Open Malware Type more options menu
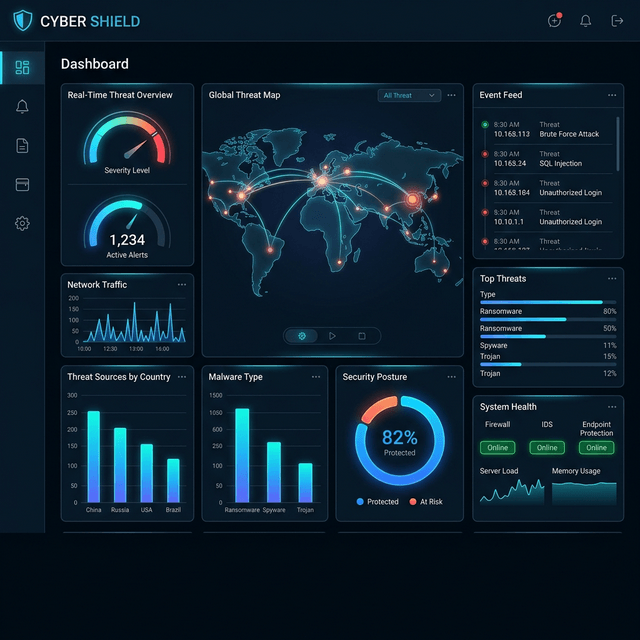 point(316,377)
